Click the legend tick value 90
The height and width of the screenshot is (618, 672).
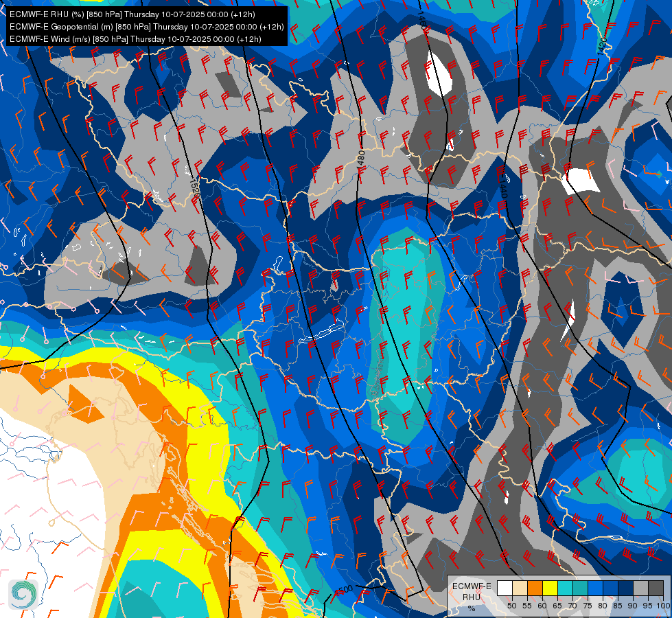(633, 606)
